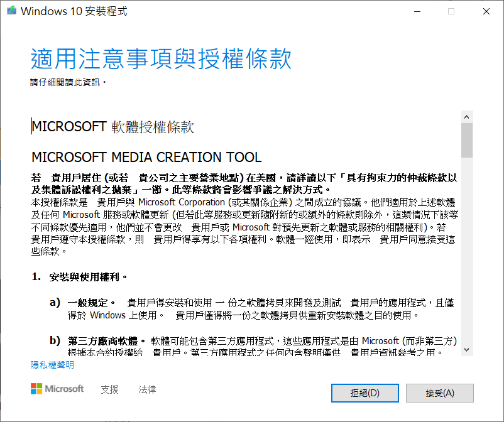Click the MICROSOFT 軟體授權條款 heading
This screenshot has width=504, height=422.
(x=113, y=127)
